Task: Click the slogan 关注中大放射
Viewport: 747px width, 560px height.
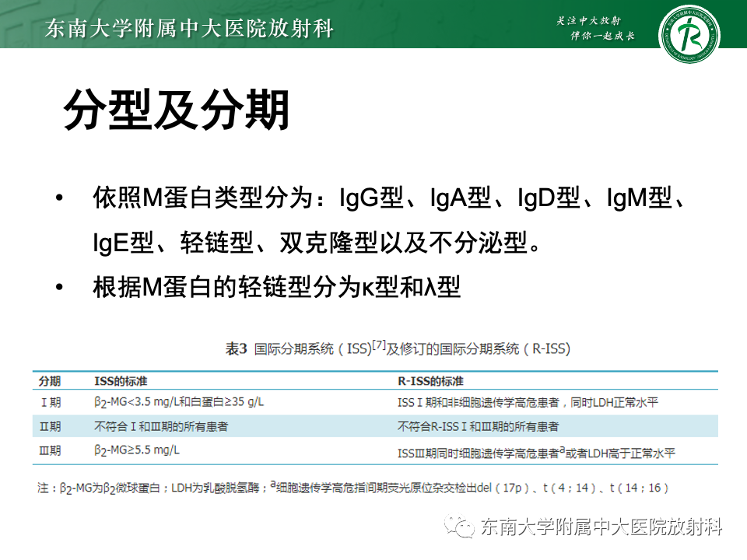Action: click(x=589, y=20)
